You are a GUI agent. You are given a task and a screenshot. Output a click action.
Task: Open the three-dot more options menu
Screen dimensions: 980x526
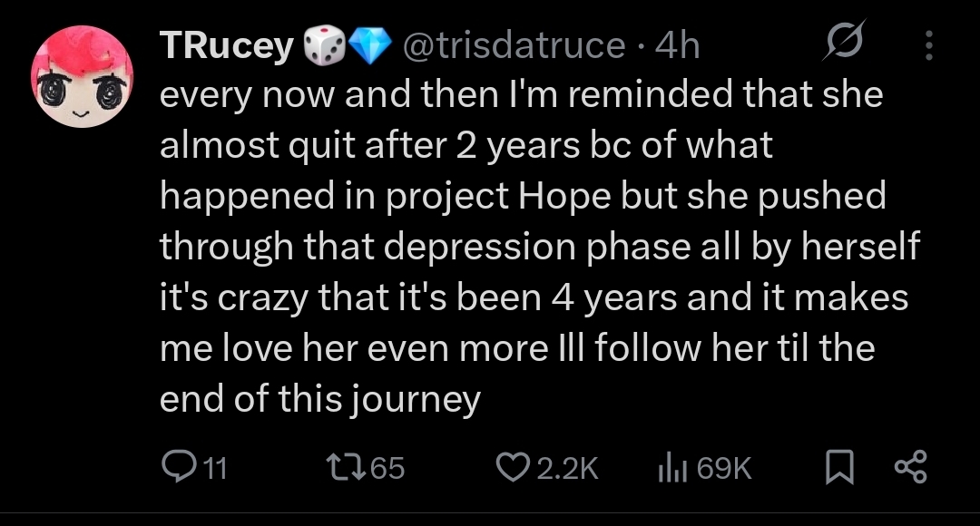[x=929, y=45]
